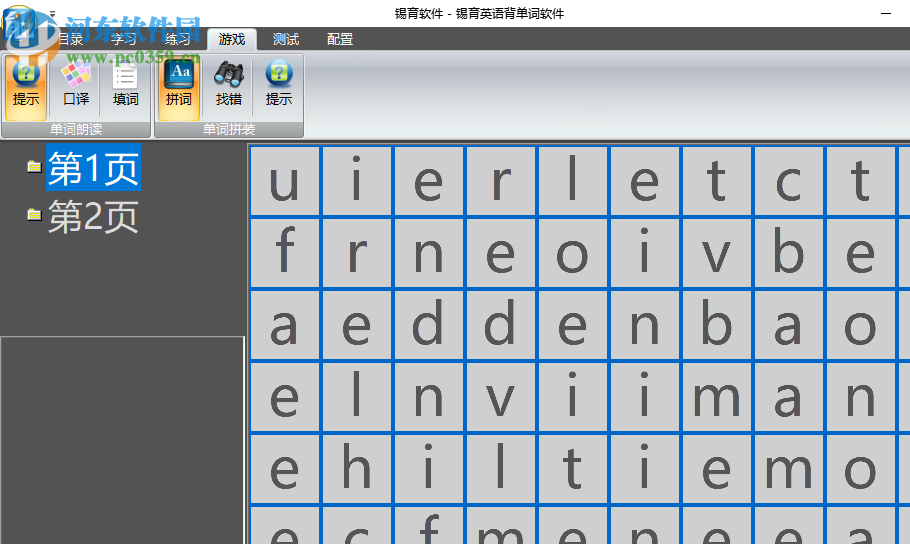Click the 't' tile in row 'ehilltiemo'
This screenshot has height=544, width=910.
pos(572,469)
